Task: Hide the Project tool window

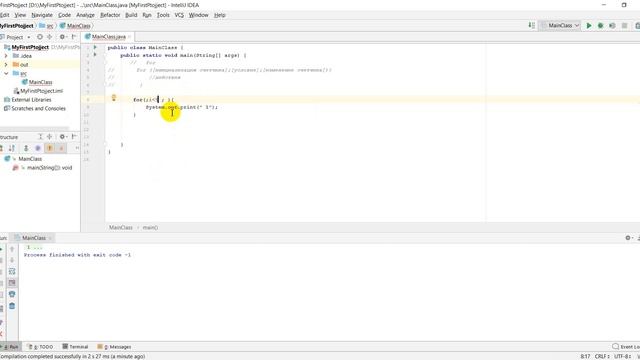Action: pyautogui.click(x=74, y=37)
